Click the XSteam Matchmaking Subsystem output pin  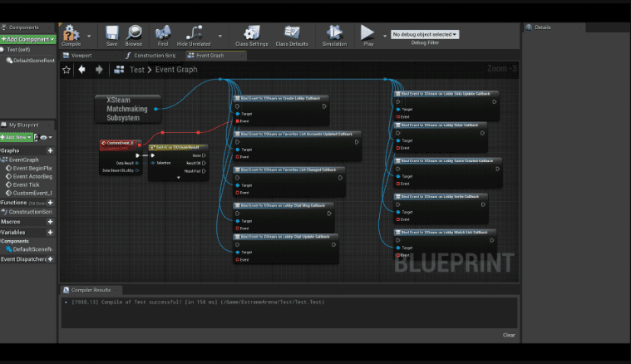coord(155,109)
